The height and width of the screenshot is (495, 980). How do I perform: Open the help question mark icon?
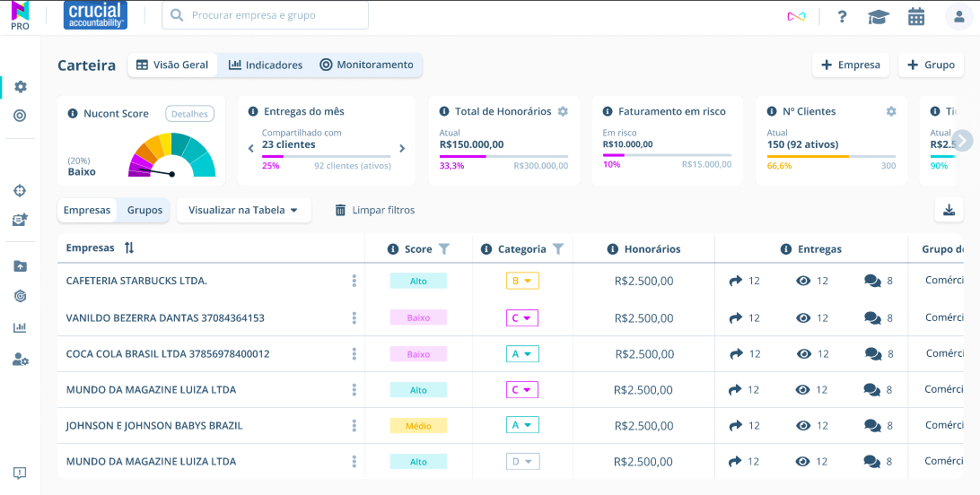pos(843,17)
